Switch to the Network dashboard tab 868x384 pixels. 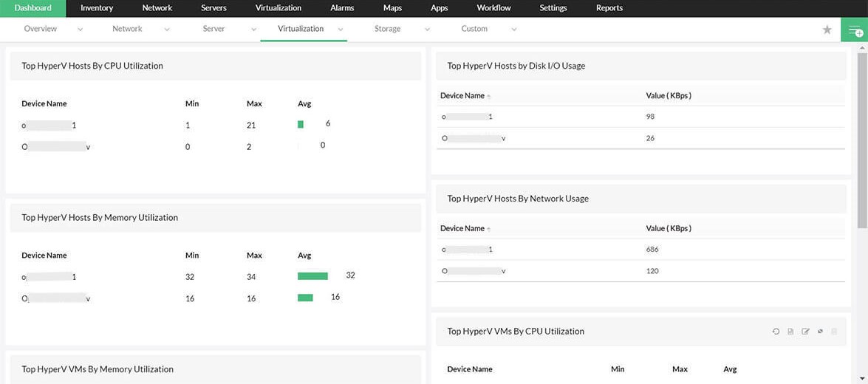pos(127,29)
